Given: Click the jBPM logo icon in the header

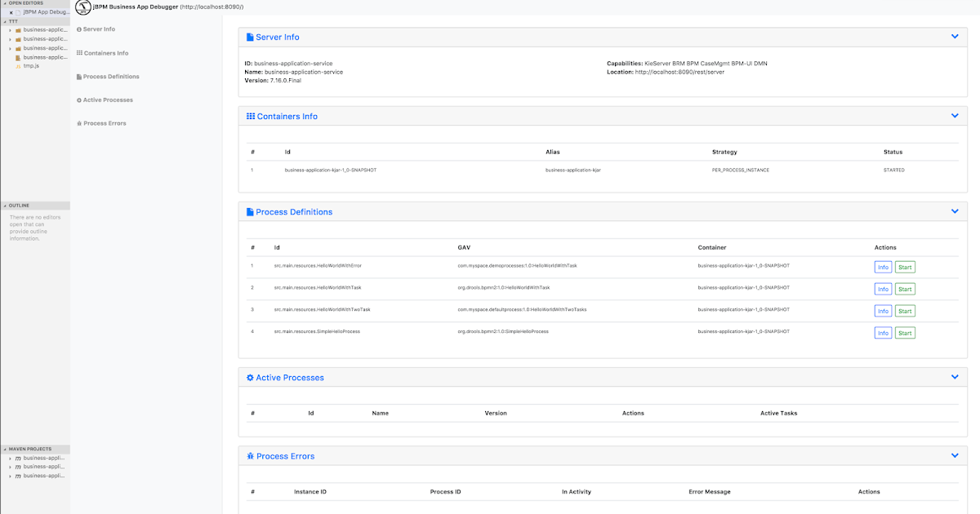Looking at the screenshot, I should point(82,7).
